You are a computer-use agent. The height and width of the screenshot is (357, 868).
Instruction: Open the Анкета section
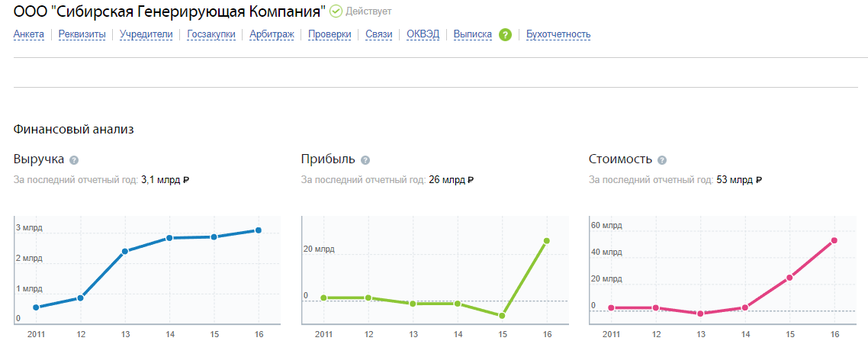[29, 34]
